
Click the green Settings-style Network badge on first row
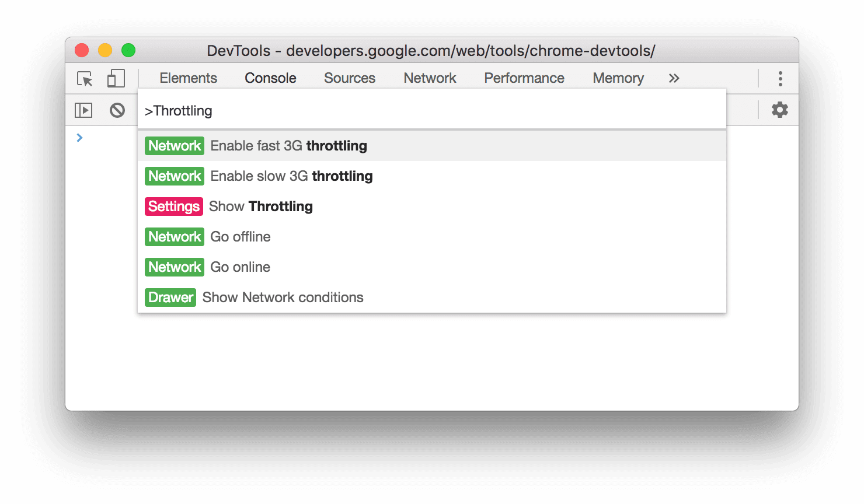pyautogui.click(x=174, y=146)
